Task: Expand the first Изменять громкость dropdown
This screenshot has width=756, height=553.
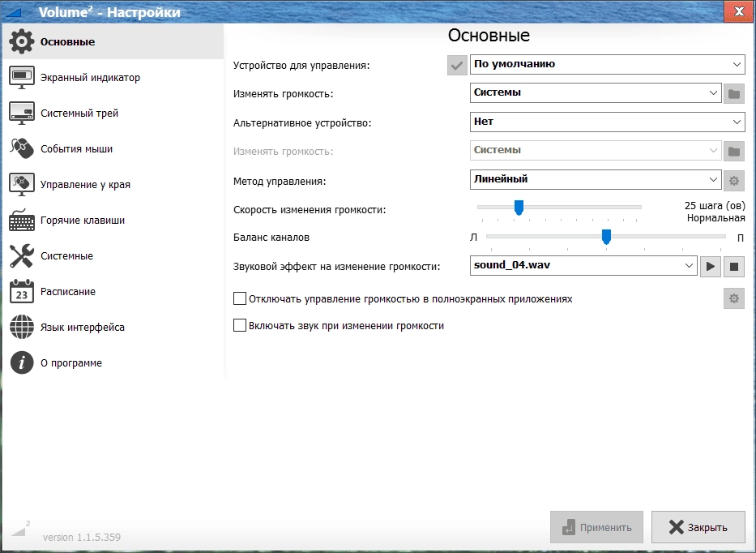Action: pyautogui.click(x=596, y=92)
